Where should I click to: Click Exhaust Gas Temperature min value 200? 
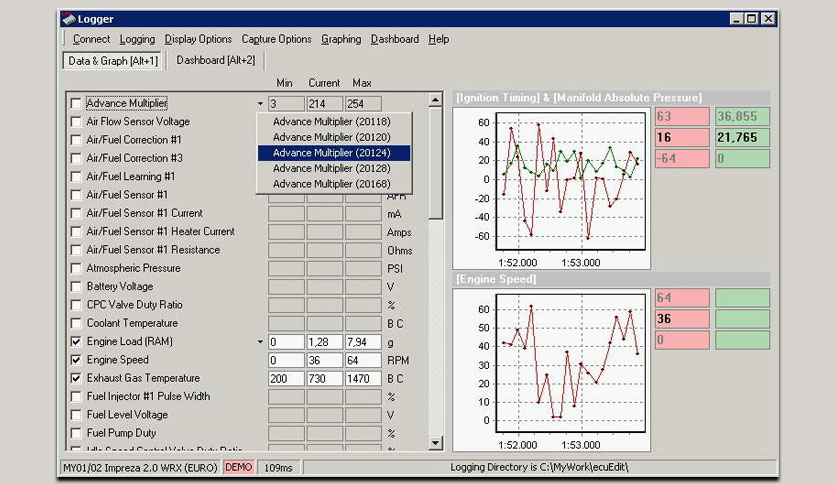[x=286, y=378]
